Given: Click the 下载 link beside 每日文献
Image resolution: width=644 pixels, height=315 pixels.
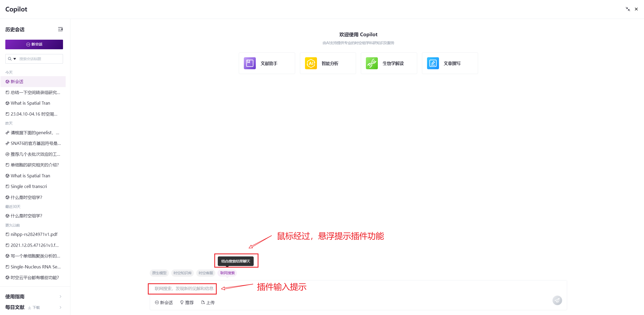Looking at the screenshot, I should point(34,308).
